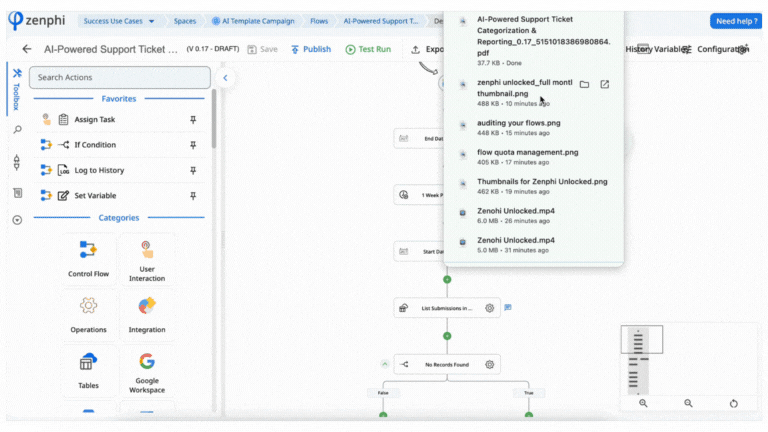The width and height of the screenshot is (768, 432).
Task: Click green add connector above No Records Found
Action: pyautogui.click(x=447, y=336)
